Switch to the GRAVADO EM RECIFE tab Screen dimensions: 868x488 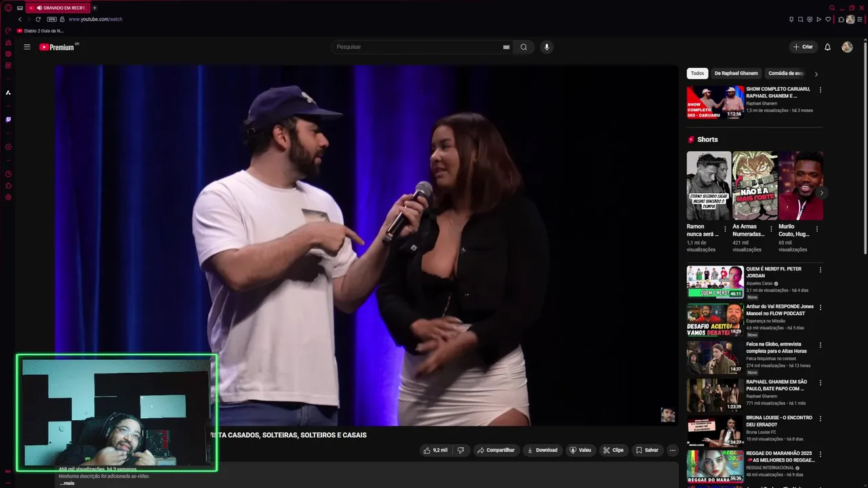59,8
